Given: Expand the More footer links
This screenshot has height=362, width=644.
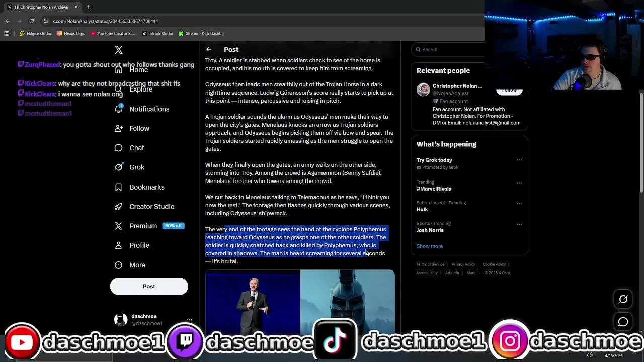Looking at the screenshot, I should (x=473, y=273).
